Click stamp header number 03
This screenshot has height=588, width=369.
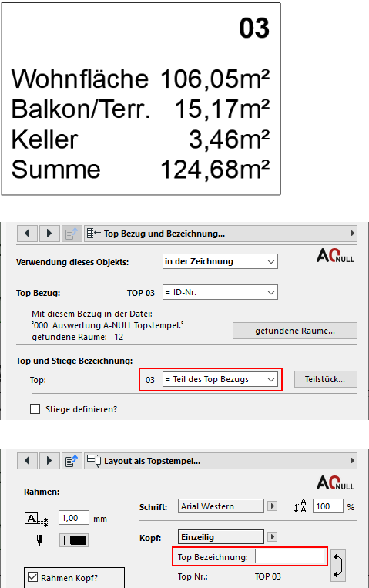click(x=254, y=29)
